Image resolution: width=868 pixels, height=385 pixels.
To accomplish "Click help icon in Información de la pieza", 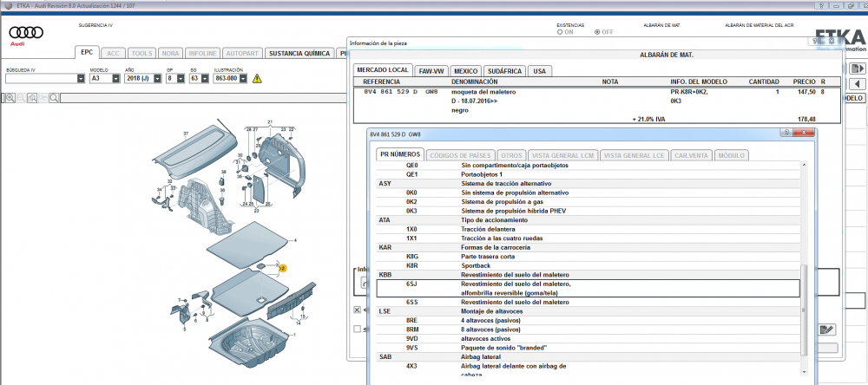I will [815, 42].
